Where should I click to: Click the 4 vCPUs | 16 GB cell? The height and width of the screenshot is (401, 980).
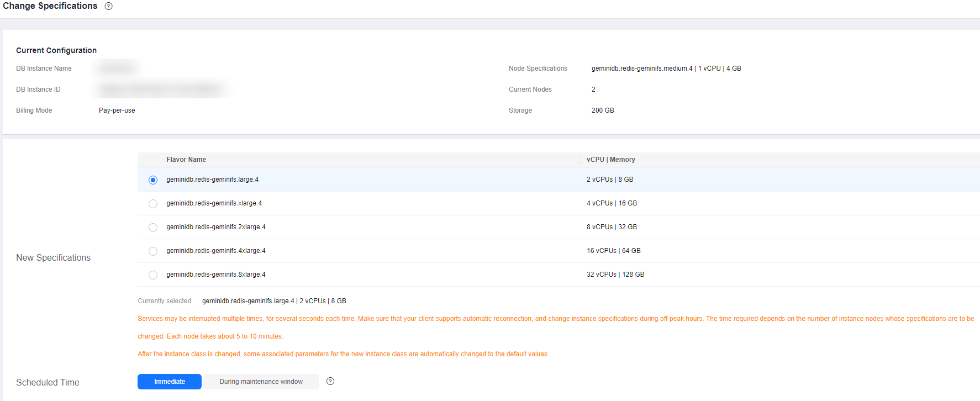click(x=612, y=203)
